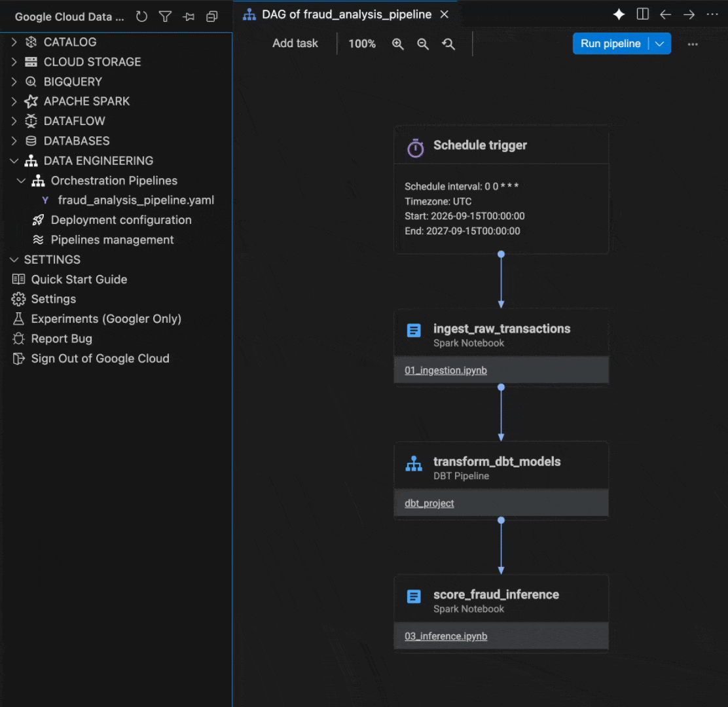Screen dimensions: 728x707
Task: Click the filter funnel icon
Action: [165, 17]
